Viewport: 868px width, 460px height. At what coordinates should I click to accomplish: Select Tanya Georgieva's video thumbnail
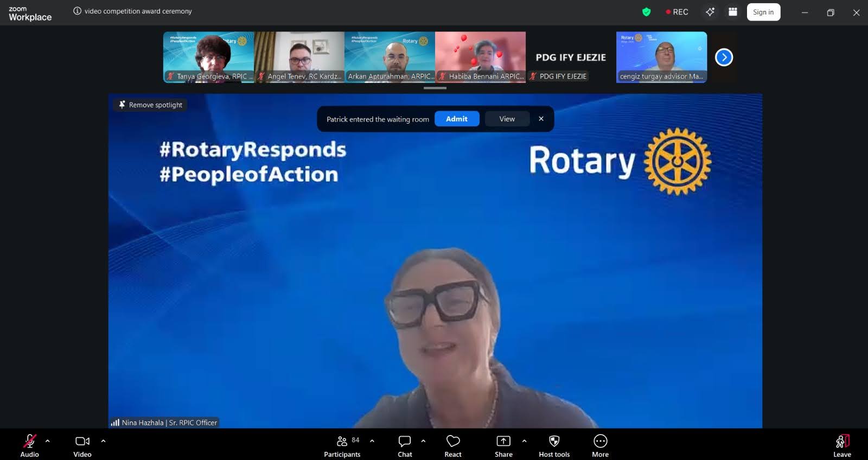(x=208, y=57)
